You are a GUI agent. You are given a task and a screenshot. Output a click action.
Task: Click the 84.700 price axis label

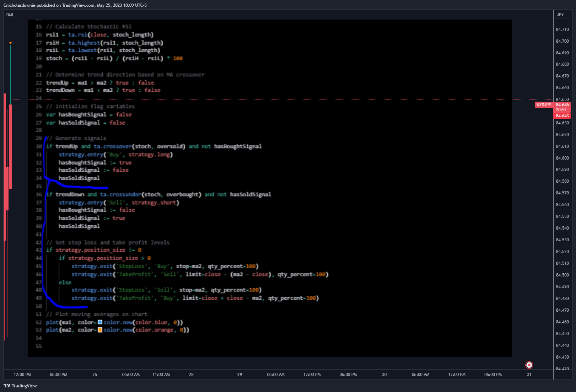click(562, 41)
